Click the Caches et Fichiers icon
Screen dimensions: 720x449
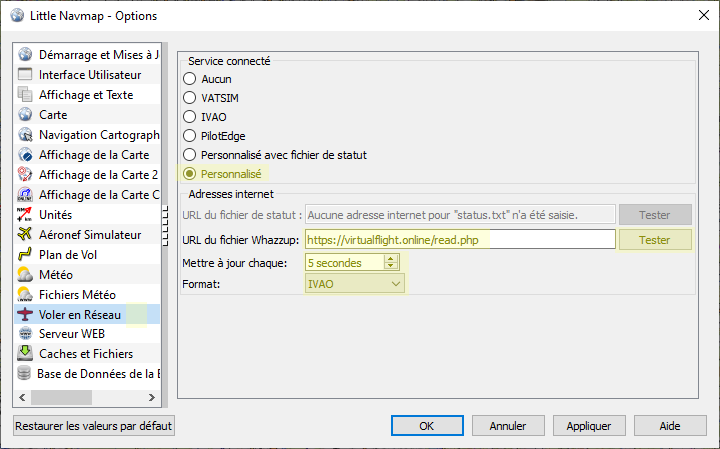tap(26, 354)
